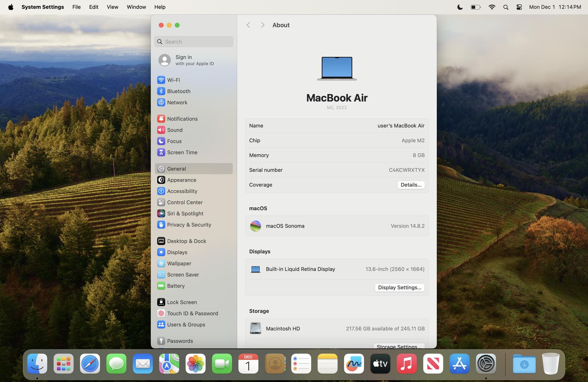The height and width of the screenshot is (382, 588).
Task: Open Display Settings button
Action: (399, 288)
